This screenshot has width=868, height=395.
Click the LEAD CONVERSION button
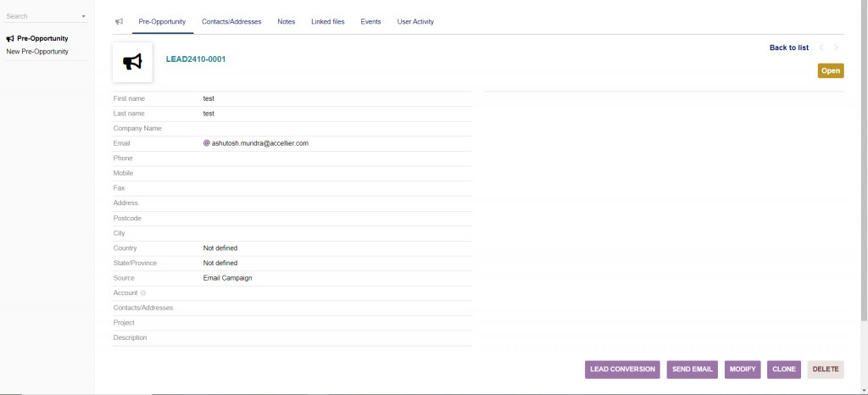[622, 370]
